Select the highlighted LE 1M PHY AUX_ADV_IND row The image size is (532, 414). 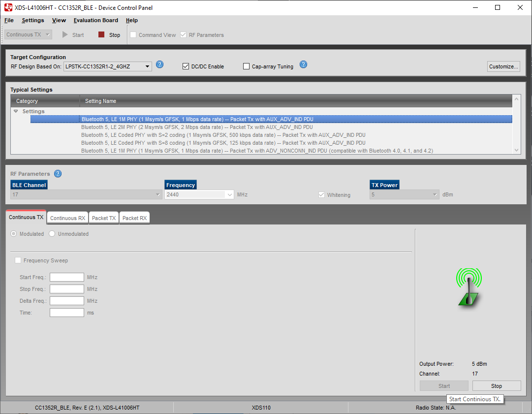(x=271, y=119)
